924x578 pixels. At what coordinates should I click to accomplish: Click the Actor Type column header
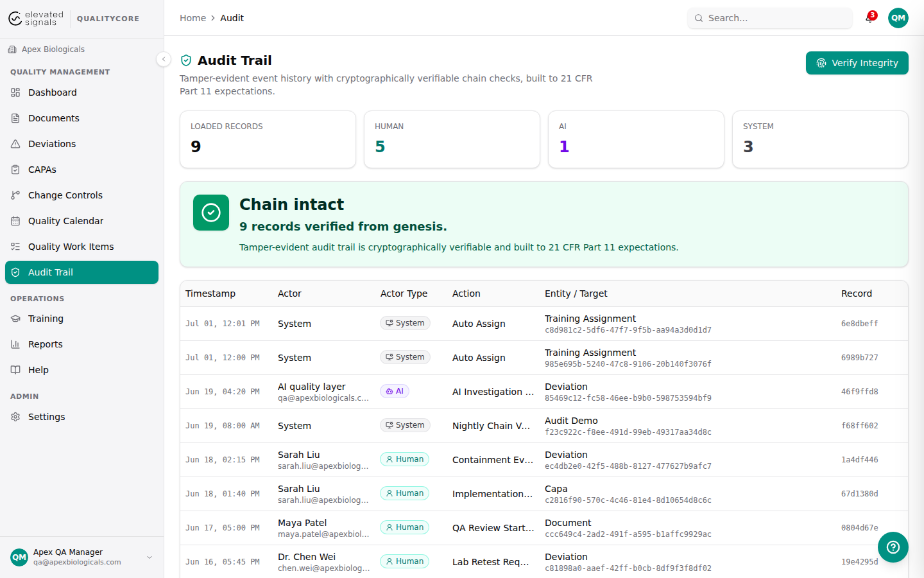404,293
